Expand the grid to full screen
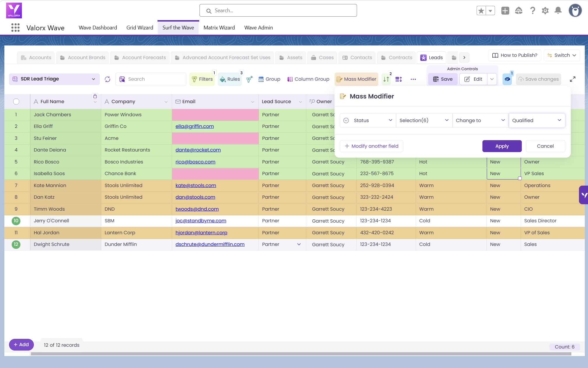Screen dimensions: 588x368 tap(573, 79)
